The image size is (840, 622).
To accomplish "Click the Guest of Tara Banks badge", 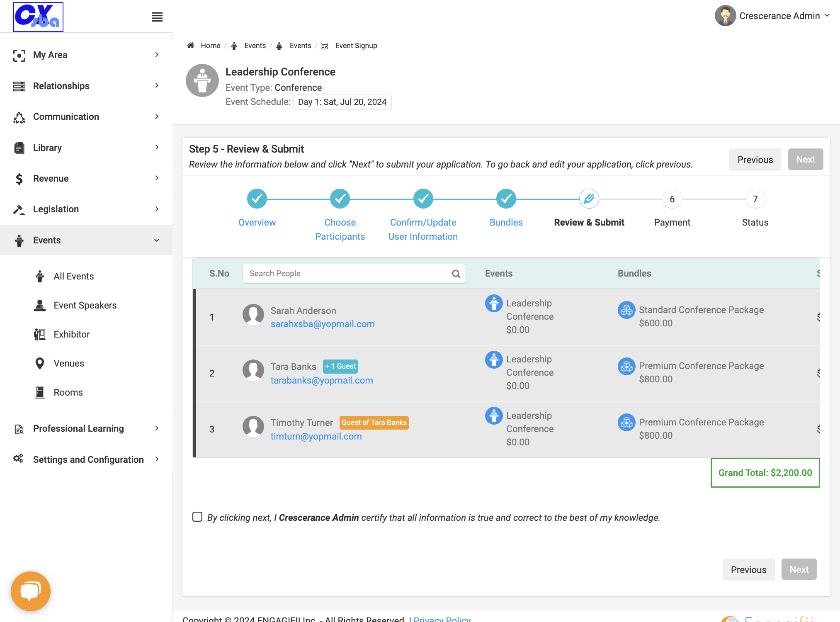I will (x=374, y=423).
